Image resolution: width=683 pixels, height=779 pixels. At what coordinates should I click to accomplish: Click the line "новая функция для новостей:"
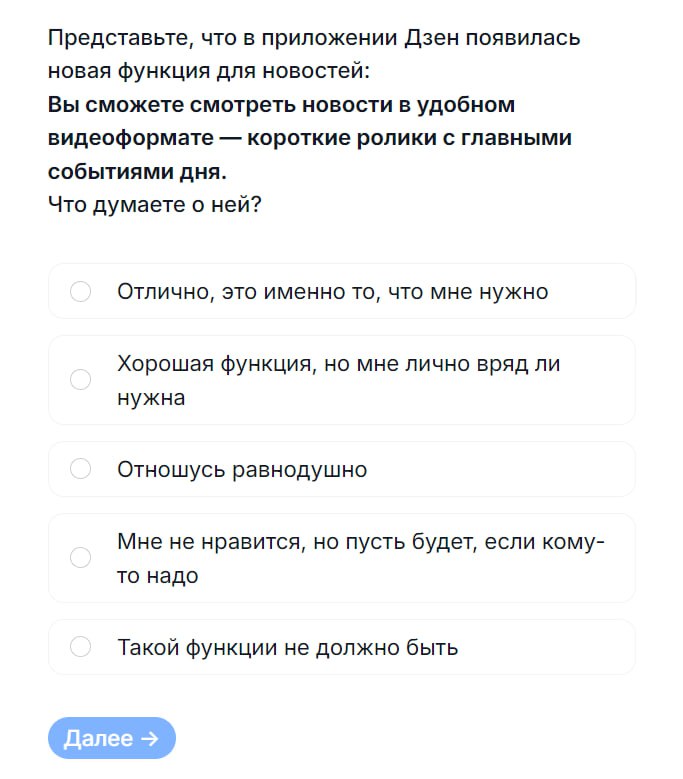[x=208, y=72]
